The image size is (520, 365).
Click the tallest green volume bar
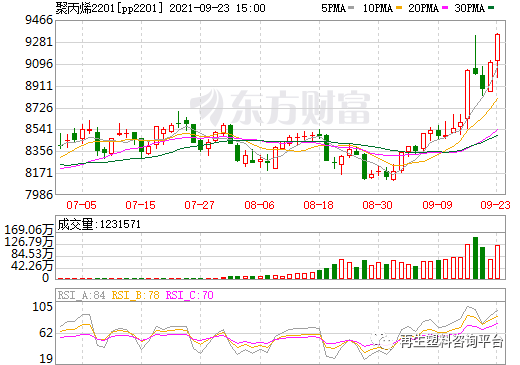(475, 258)
